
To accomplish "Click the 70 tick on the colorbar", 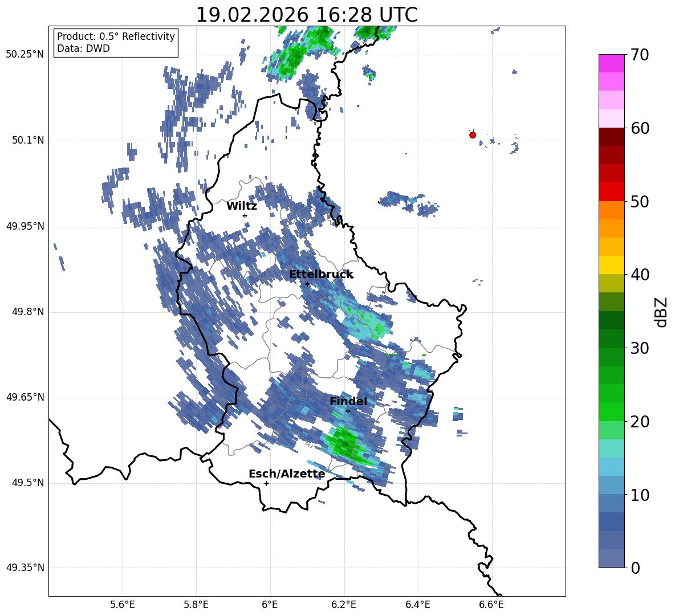I will [639, 55].
